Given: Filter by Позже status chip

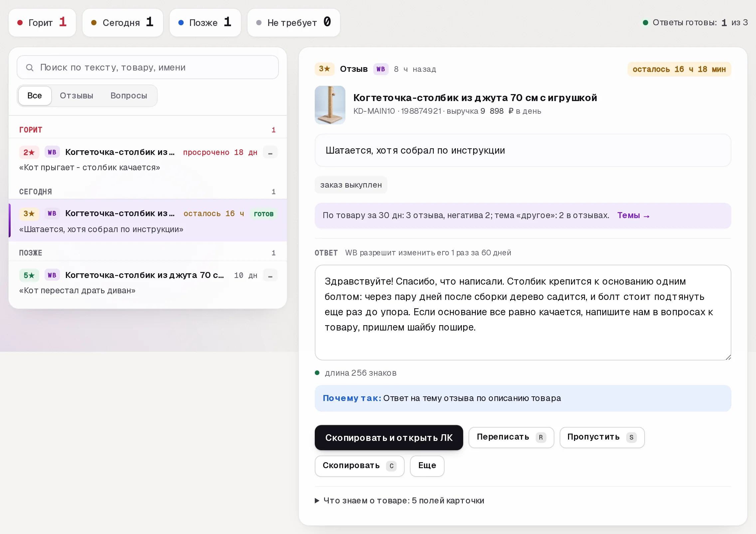Looking at the screenshot, I should pyautogui.click(x=205, y=23).
